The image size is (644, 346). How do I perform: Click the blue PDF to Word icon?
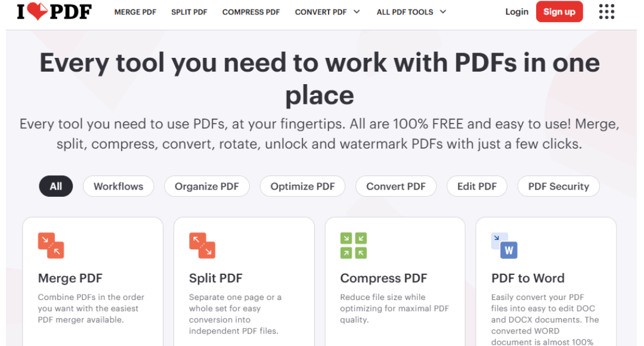[x=504, y=245]
